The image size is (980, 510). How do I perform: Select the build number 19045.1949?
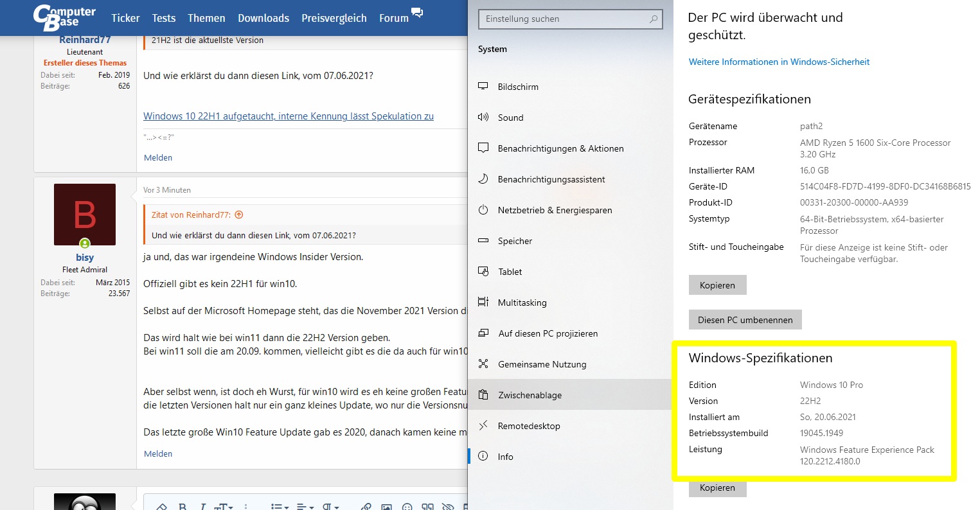(821, 433)
